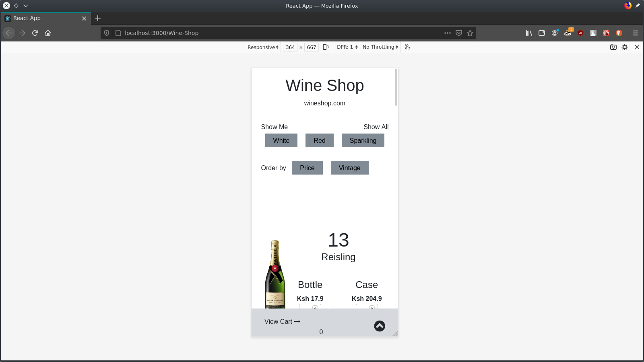The height and width of the screenshot is (362, 644).
Task: Open the Firefox Library icon
Action: pos(528,33)
